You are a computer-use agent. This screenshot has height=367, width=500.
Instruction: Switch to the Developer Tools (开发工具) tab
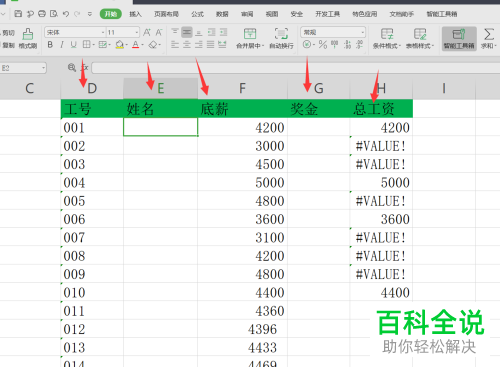pos(327,14)
